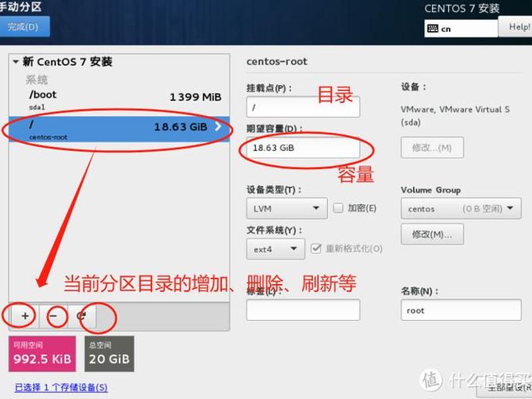Viewport: 532px width, 399px height.
Task: Click the 系统 category label
Action: (37, 80)
